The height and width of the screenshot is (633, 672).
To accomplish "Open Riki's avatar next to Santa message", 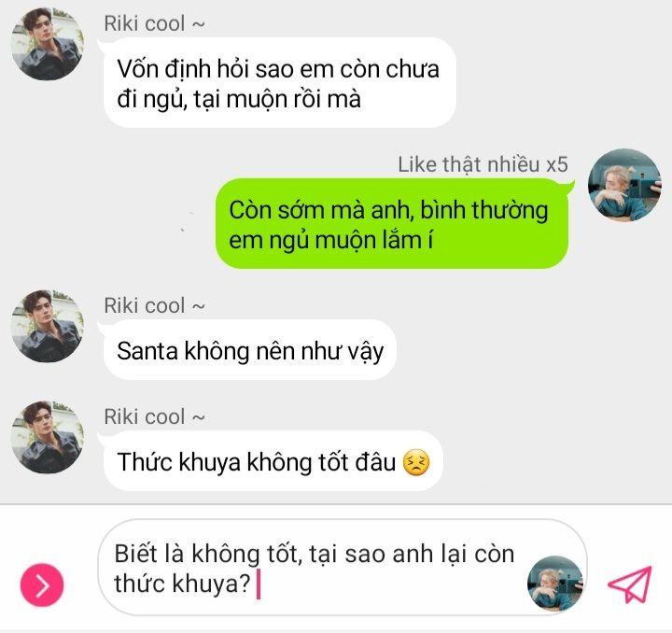I will [48, 326].
